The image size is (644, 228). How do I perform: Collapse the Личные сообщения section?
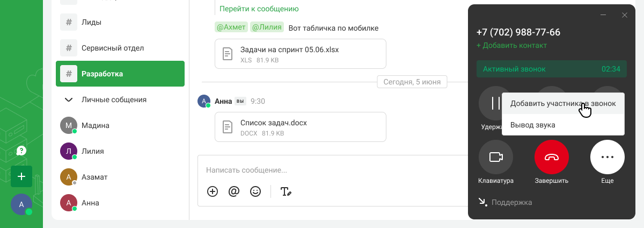69,99
